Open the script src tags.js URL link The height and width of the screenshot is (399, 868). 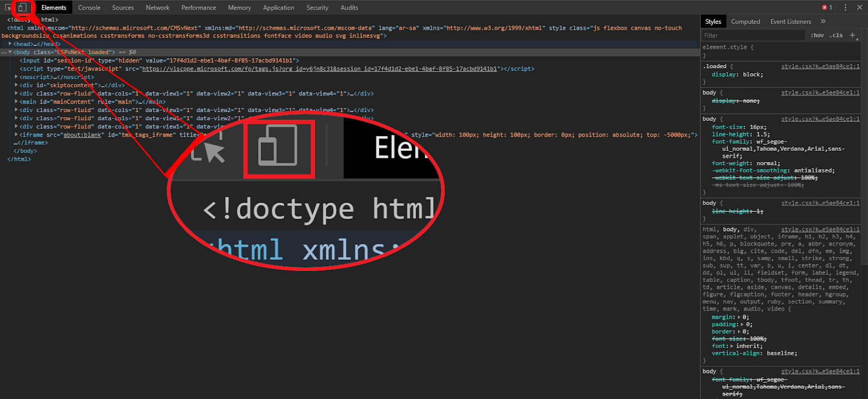[x=320, y=69]
